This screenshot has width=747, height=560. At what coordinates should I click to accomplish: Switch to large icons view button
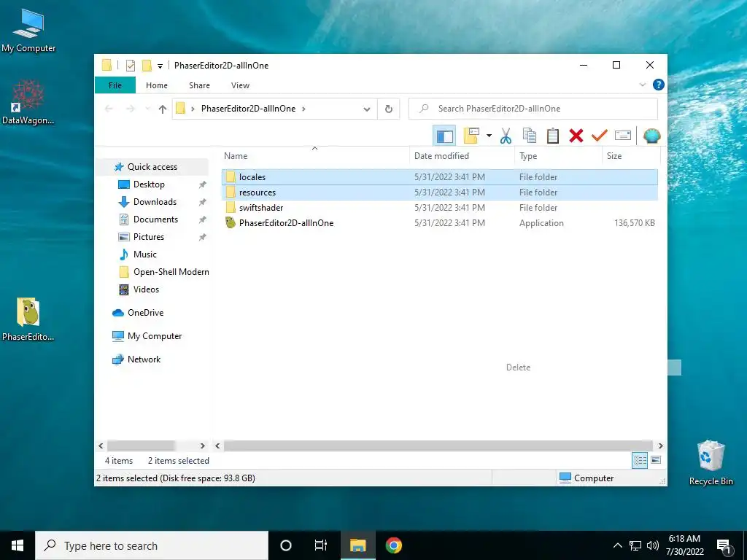tap(656, 460)
